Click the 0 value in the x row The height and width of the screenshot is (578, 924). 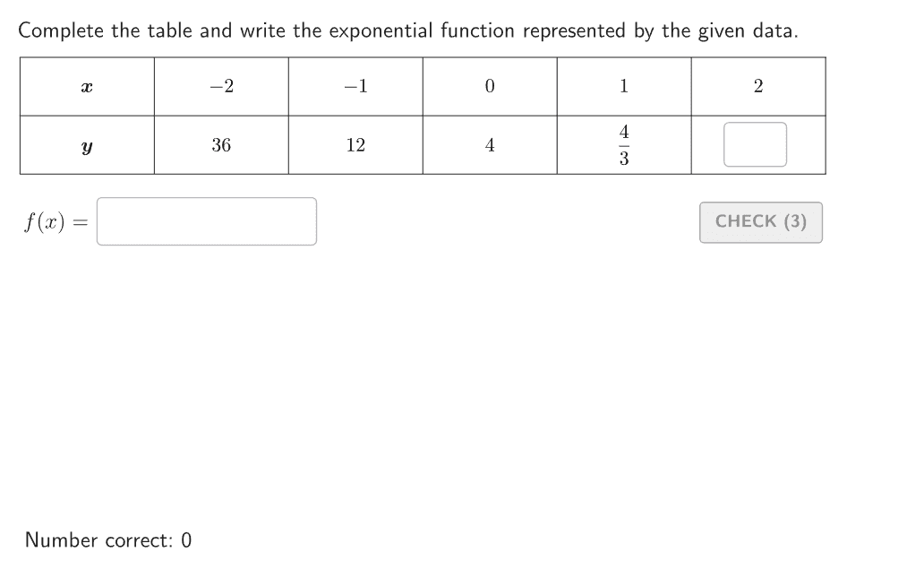click(x=490, y=87)
